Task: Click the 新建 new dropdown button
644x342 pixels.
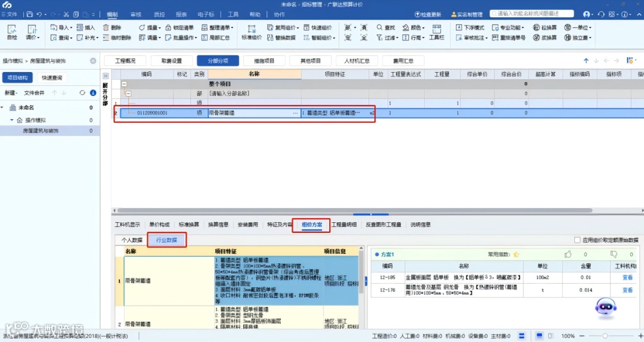Action: click(x=10, y=93)
